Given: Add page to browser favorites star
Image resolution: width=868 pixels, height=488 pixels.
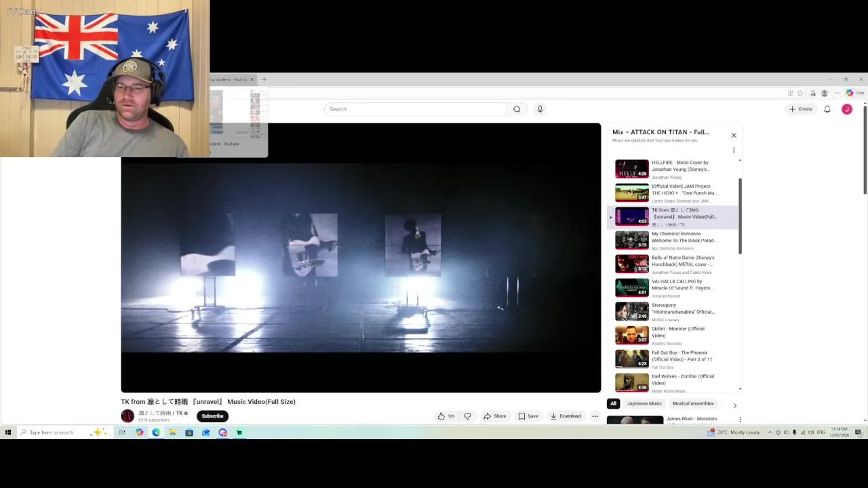Looking at the screenshot, I should [800, 93].
